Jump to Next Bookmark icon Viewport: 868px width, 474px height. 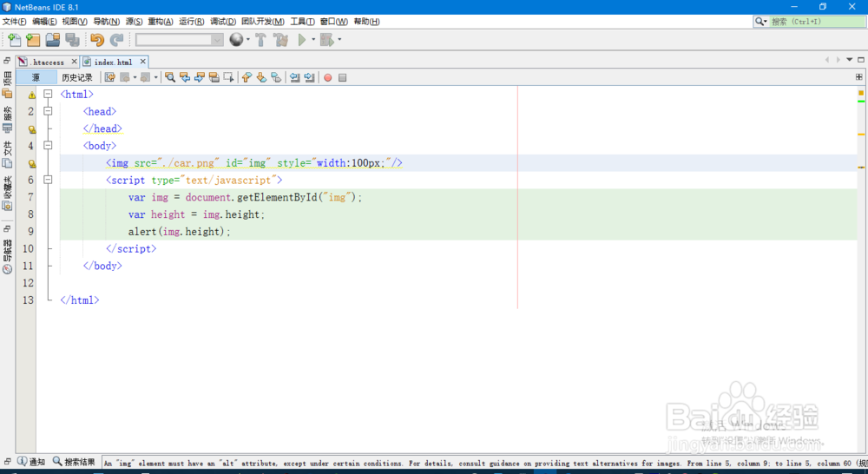(x=261, y=77)
